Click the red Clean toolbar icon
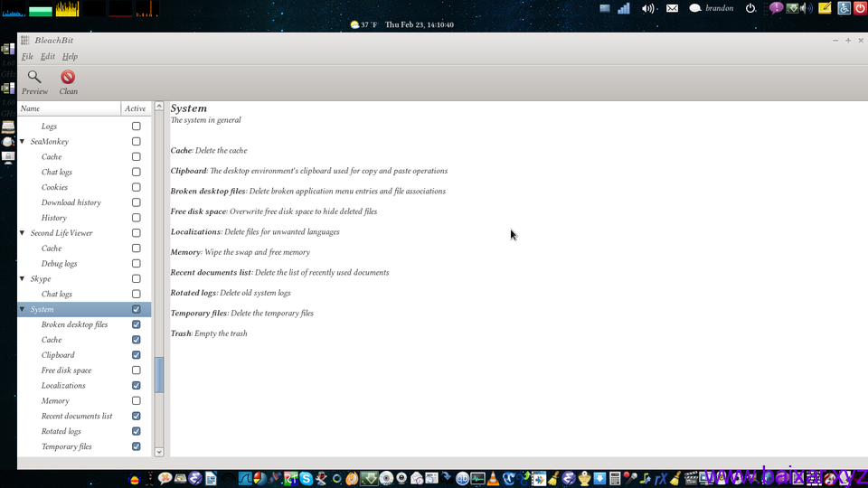 68,78
